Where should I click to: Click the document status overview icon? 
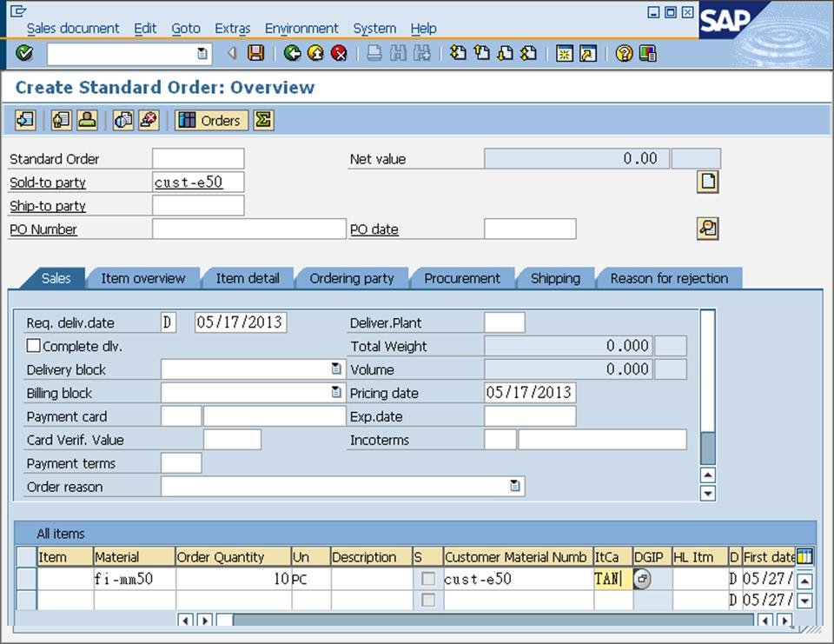pos(123,120)
